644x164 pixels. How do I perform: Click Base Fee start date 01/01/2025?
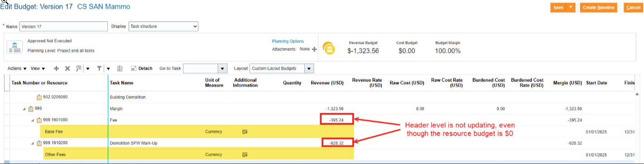point(597,132)
